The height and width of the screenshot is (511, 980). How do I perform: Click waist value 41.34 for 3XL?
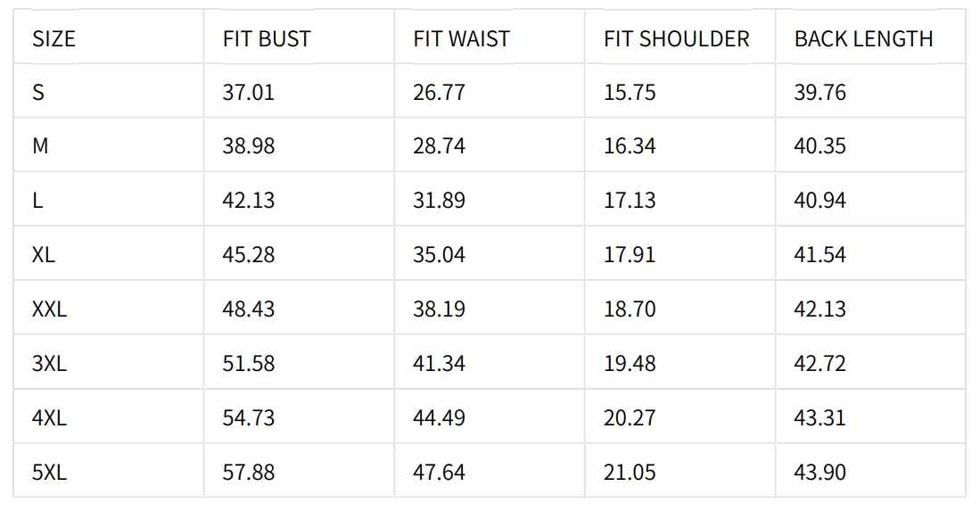coord(439,364)
